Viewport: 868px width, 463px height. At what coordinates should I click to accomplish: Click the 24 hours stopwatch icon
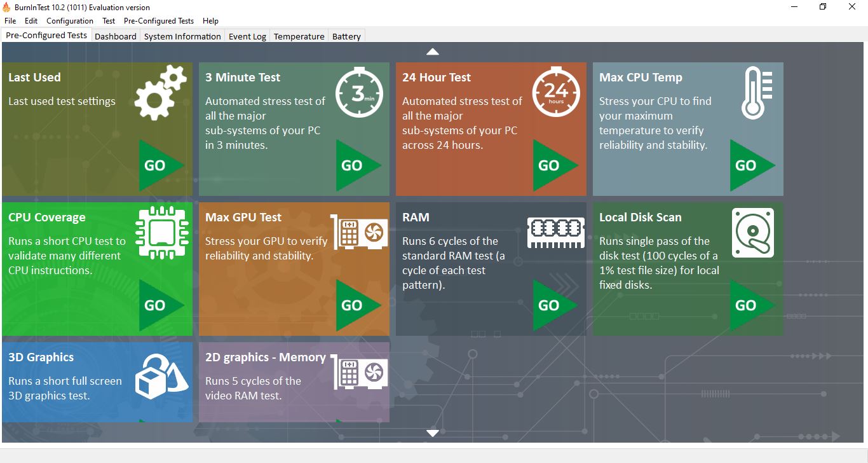pyautogui.click(x=556, y=93)
